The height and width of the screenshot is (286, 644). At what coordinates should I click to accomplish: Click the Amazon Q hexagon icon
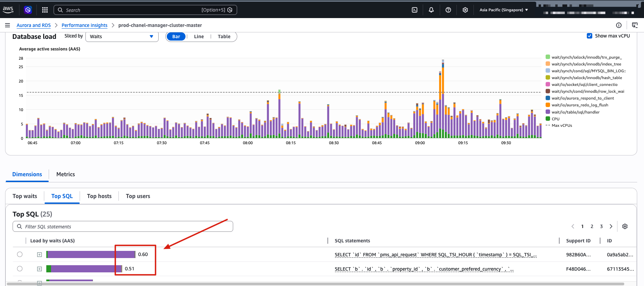pos(28,10)
